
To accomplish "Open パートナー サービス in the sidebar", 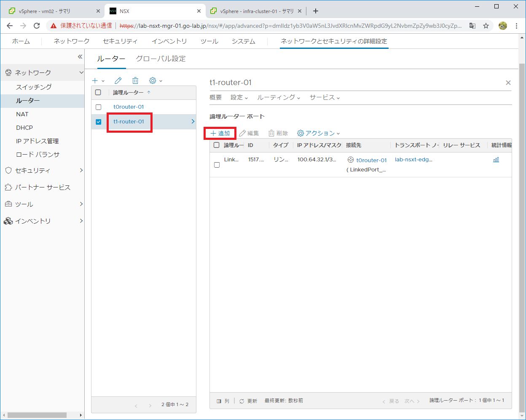I will 43,187.
